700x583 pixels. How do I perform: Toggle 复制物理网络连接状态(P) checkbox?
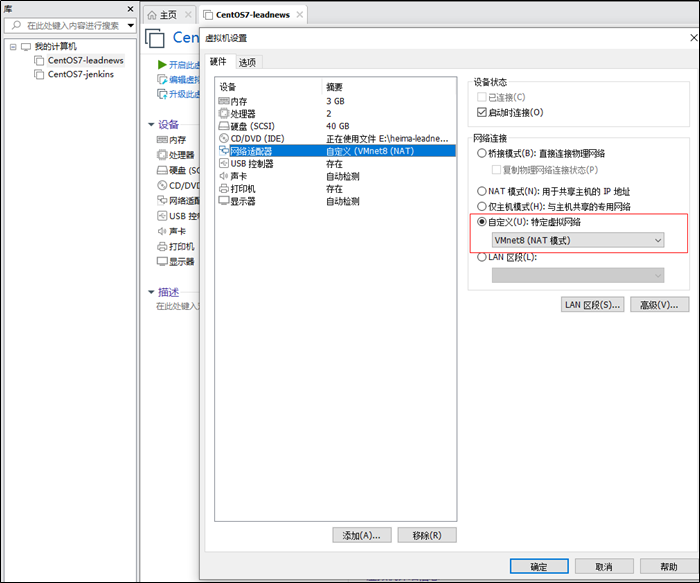coord(496,170)
